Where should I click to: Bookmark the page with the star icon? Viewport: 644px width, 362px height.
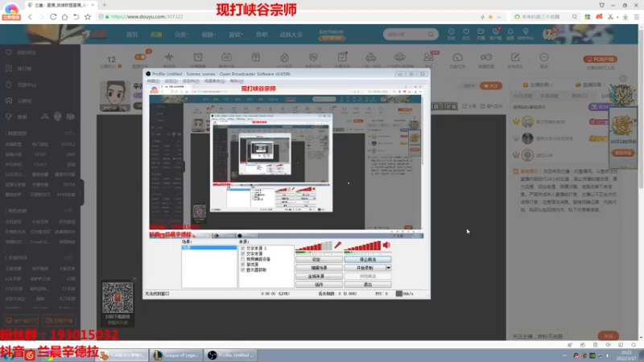[x=88, y=17]
